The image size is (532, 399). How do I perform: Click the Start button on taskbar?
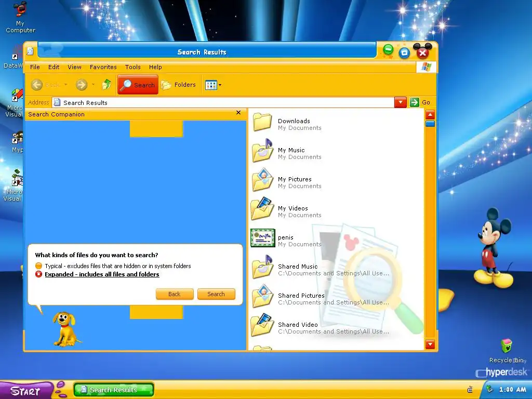pyautogui.click(x=26, y=390)
